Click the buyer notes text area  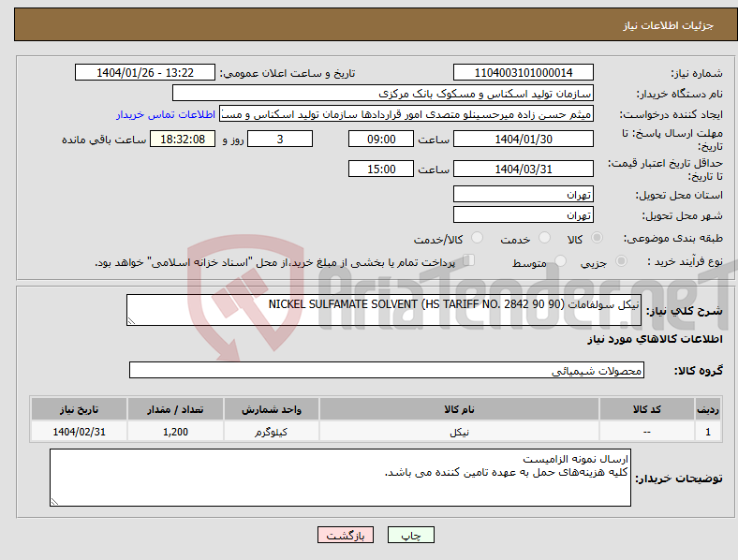pos(340,478)
